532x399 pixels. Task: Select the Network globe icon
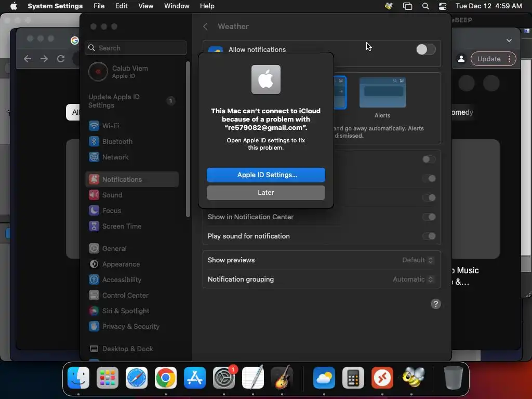point(94,157)
